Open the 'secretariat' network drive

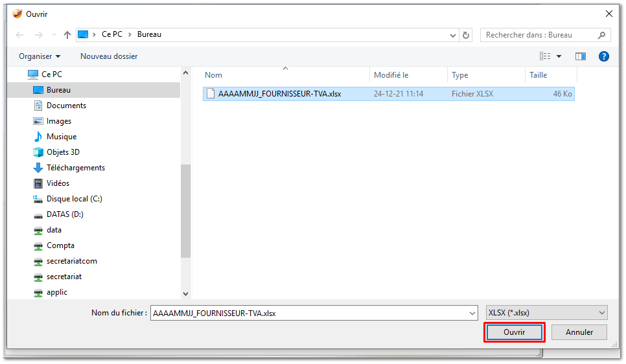click(64, 277)
